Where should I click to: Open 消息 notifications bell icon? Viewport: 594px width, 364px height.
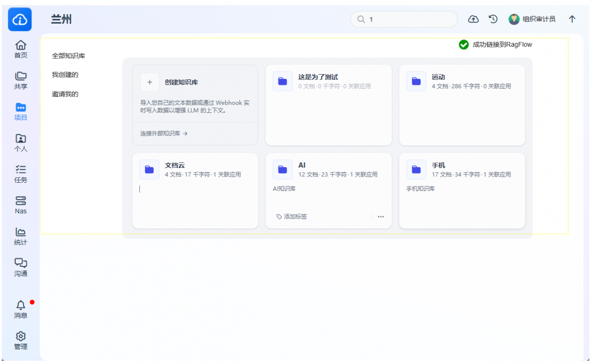click(x=21, y=309)
